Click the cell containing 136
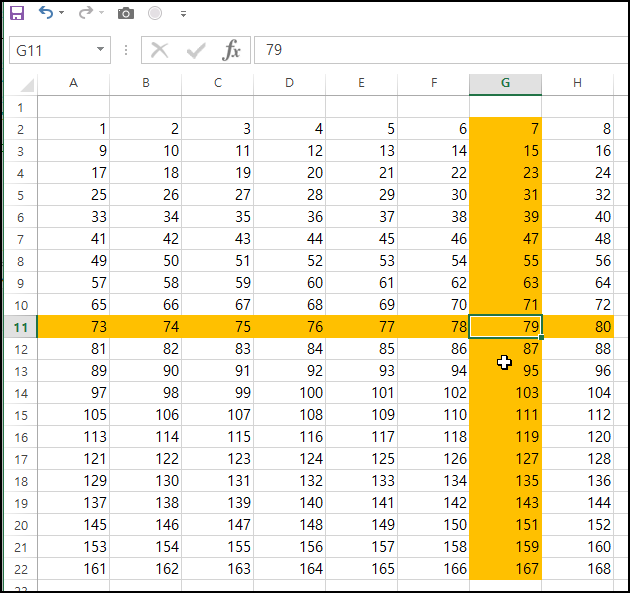Screen dimensions: 630x593 (577, 481)
